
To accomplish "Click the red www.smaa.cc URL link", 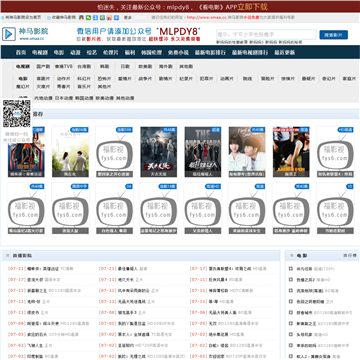I will click(207, 17).
